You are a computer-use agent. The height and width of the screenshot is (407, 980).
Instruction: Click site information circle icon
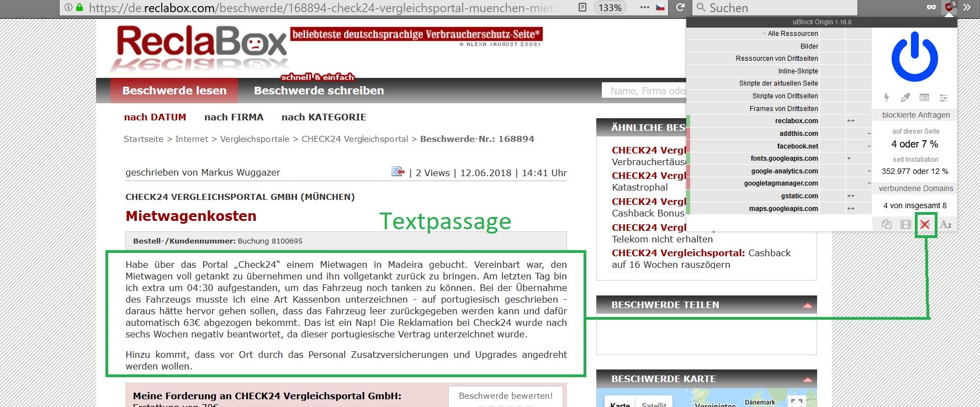point(68,7)
